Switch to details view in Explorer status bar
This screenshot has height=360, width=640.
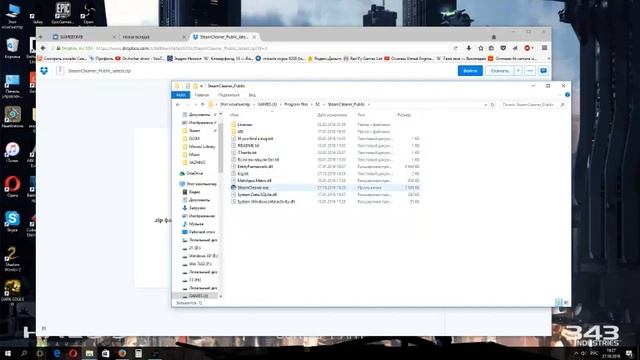[559, 302]
